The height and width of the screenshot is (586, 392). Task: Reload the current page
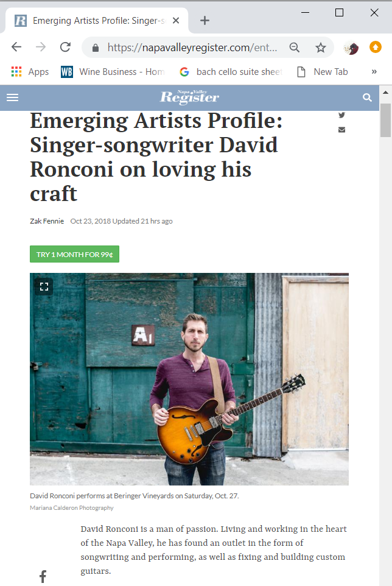65,47
